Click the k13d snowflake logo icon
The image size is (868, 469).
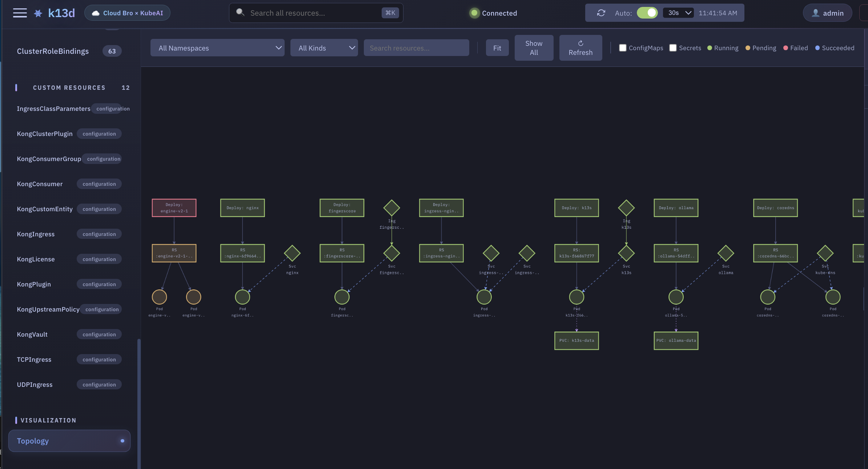tap(38, 12)
